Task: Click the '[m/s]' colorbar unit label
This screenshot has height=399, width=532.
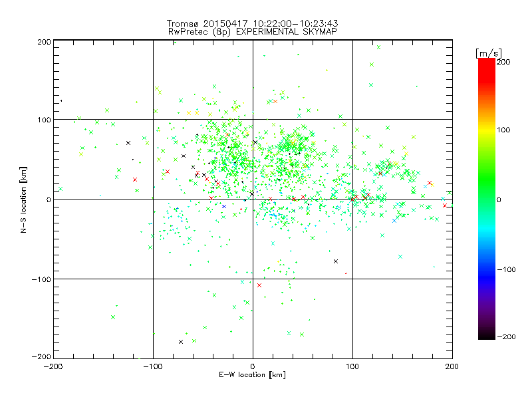Action: (x=489, y=53)
